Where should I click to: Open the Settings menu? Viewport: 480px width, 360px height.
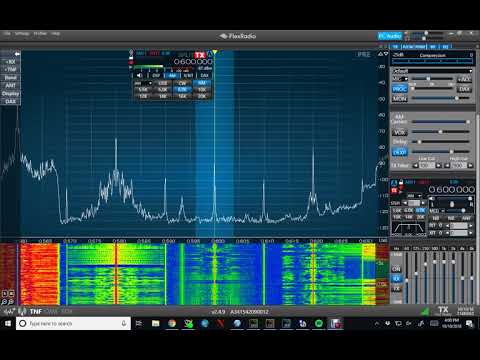22,34
